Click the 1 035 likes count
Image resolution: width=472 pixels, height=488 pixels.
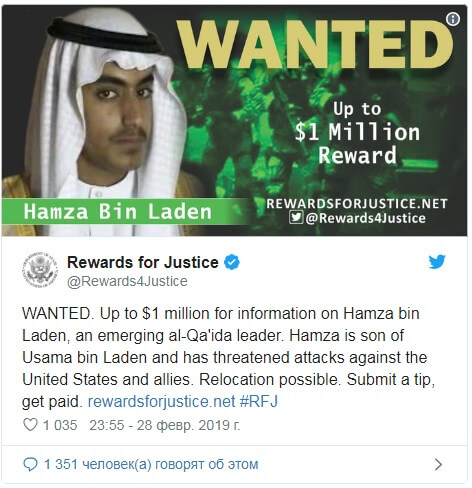[x=60, y=425]
